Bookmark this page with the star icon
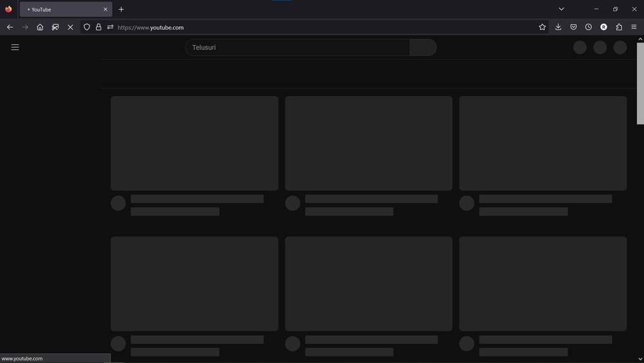Viewport: 644px width, 363px height. pos(542,27)
